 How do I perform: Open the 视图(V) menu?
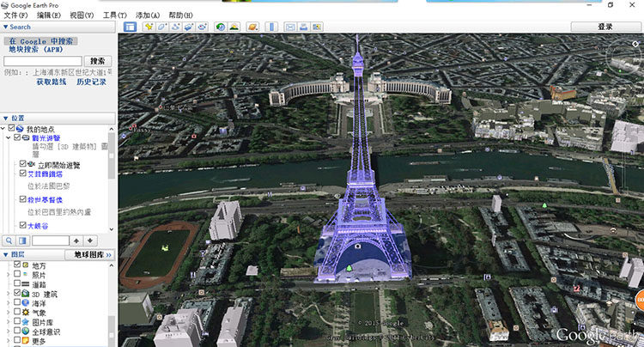point(82,15)
